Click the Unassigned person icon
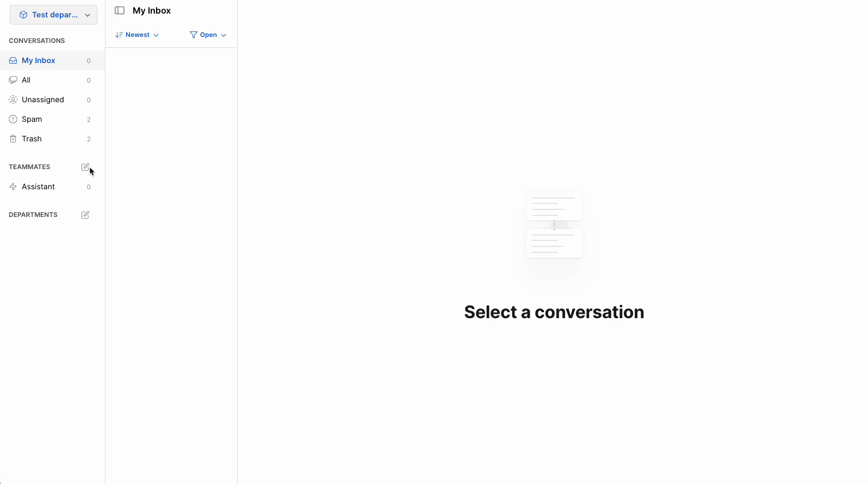Viewport: 868px width, 484px height. 13,100
